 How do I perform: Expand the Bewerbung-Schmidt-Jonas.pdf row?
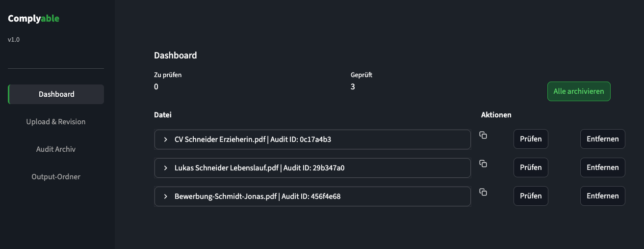(166, 196)
